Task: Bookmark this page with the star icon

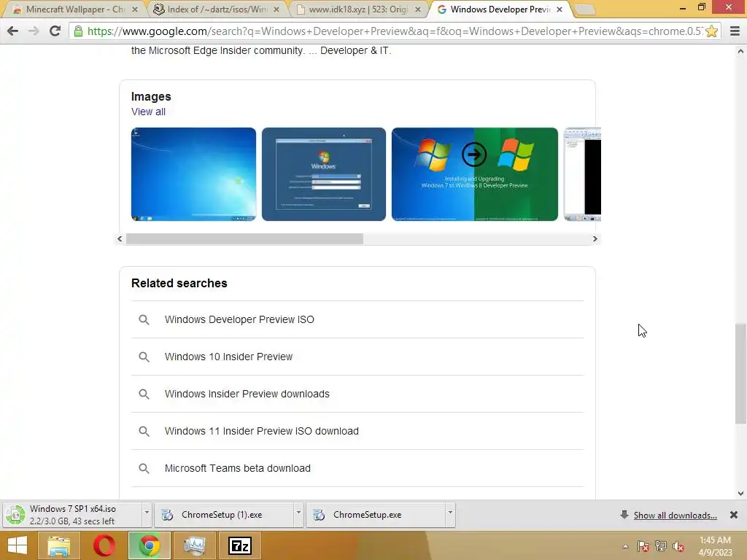Action: [712, 31]
